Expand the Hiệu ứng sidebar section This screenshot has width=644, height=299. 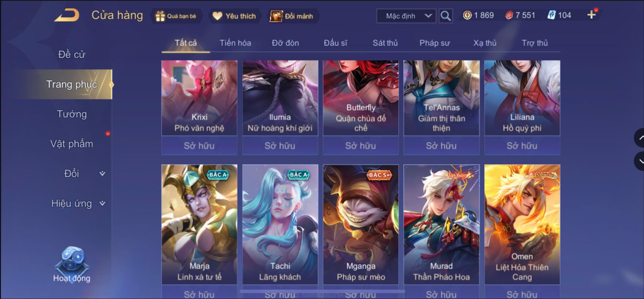[102, 203]
